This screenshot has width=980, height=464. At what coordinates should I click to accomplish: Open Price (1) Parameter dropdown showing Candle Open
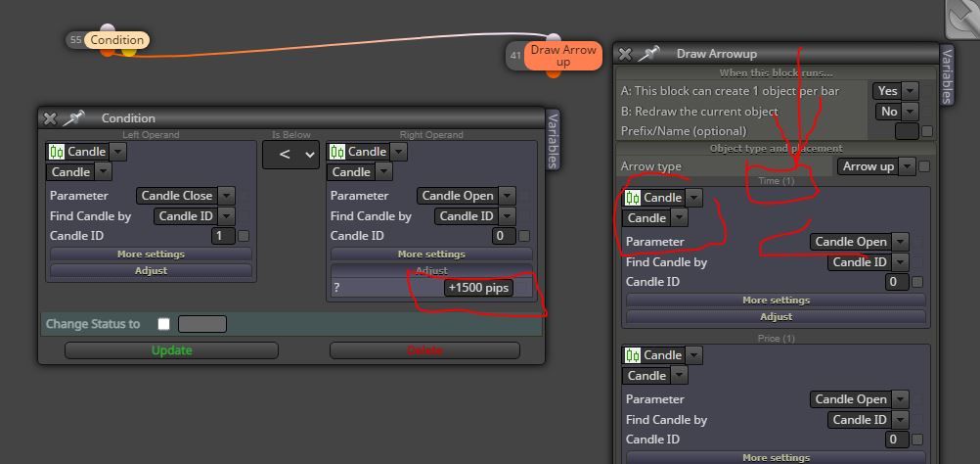[859, 399]
